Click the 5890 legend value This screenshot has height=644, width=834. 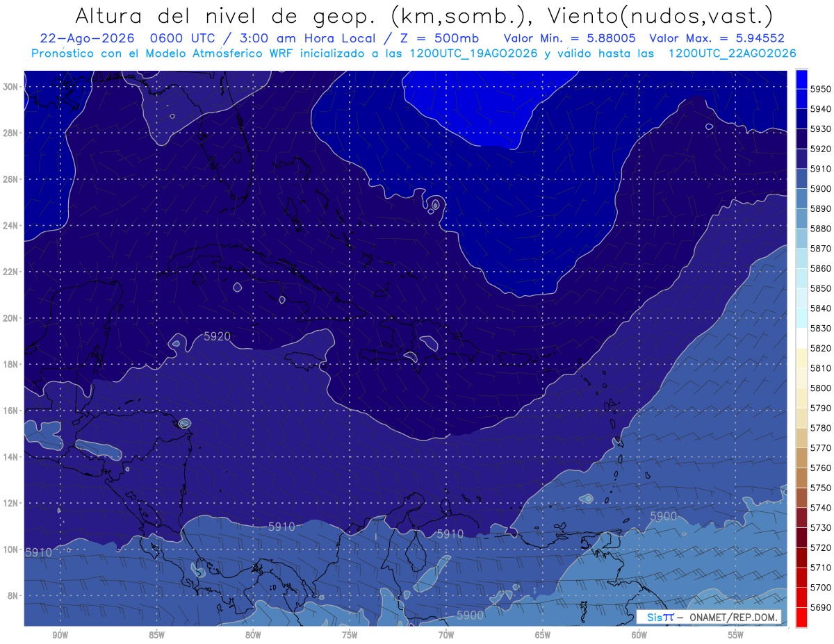pyautogui.click(x=821, y=208)
